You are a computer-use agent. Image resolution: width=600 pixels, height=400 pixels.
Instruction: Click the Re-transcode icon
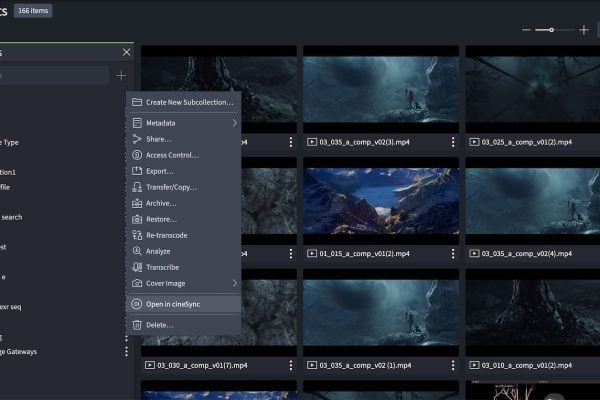point(137,235)
